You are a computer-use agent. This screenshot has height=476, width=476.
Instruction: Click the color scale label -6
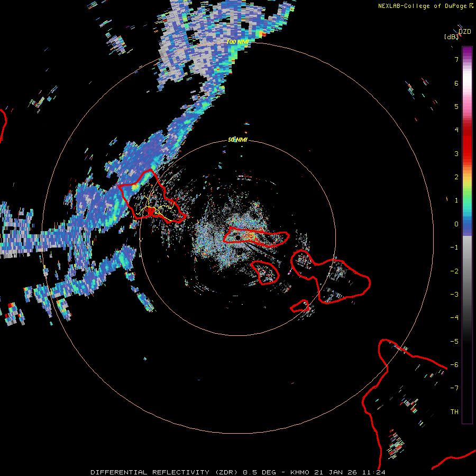click(x=454, y=365)
